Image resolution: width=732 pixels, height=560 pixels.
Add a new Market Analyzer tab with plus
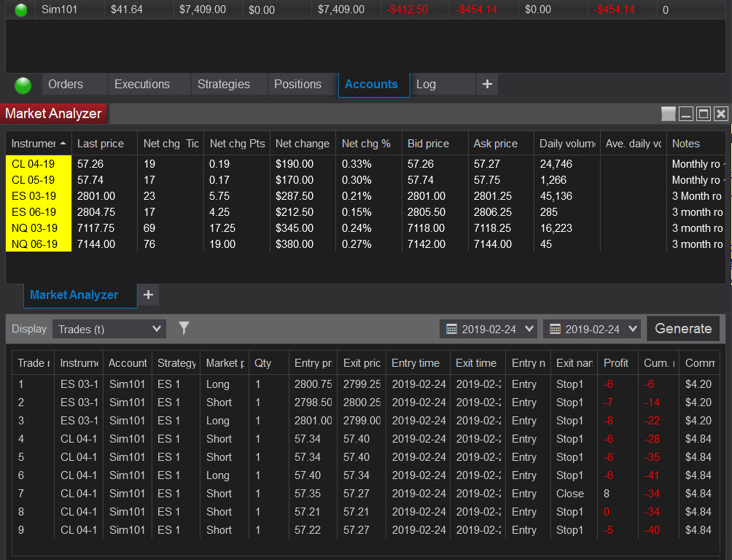point(148,295)
